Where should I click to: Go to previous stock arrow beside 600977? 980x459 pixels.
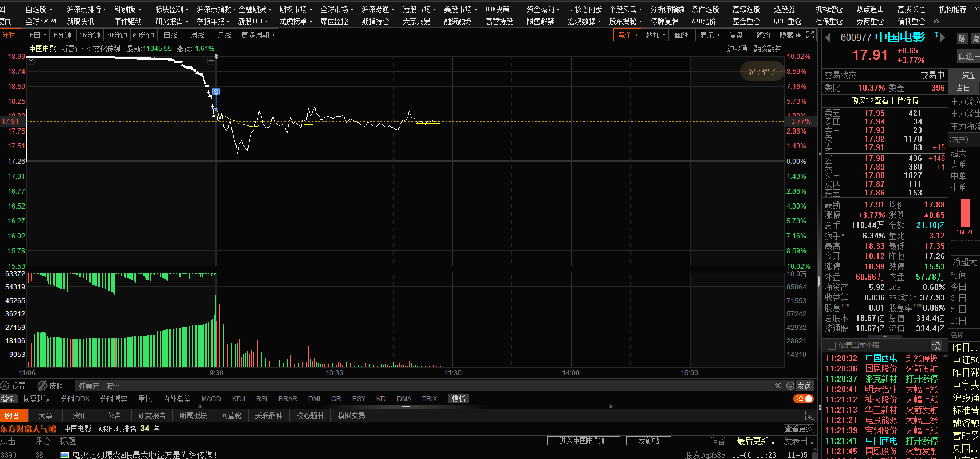click(828, 38)
